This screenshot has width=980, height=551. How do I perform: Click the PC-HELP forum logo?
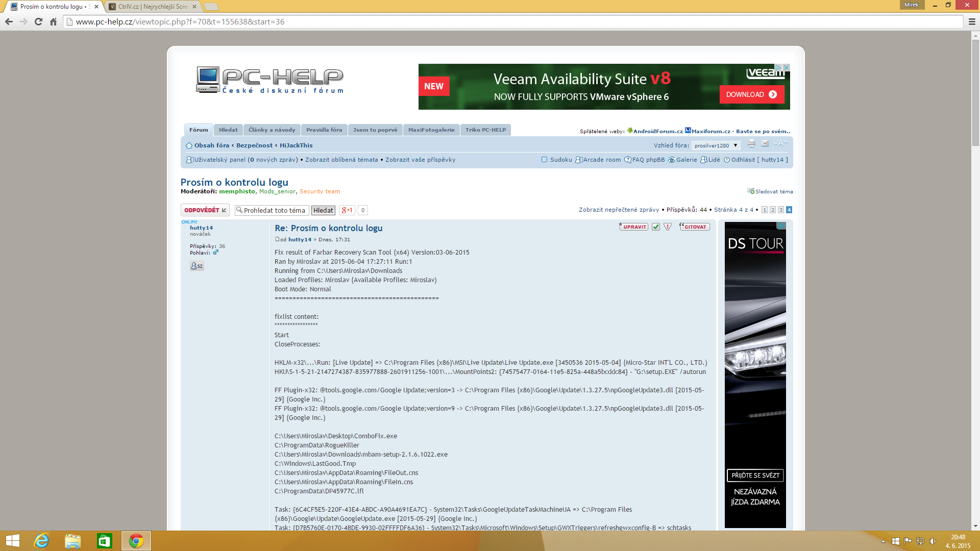tap(270, 80)
